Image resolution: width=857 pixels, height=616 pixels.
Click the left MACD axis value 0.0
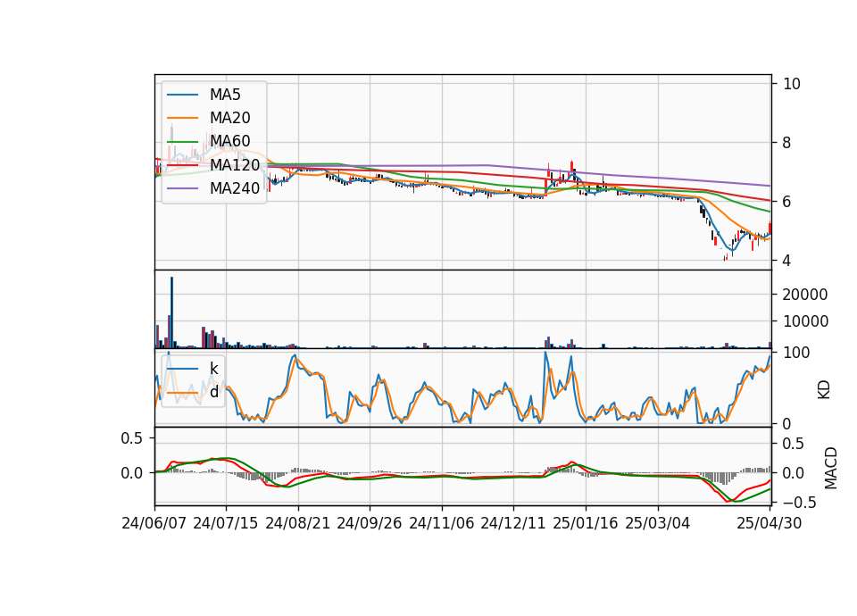pos(132,473)
